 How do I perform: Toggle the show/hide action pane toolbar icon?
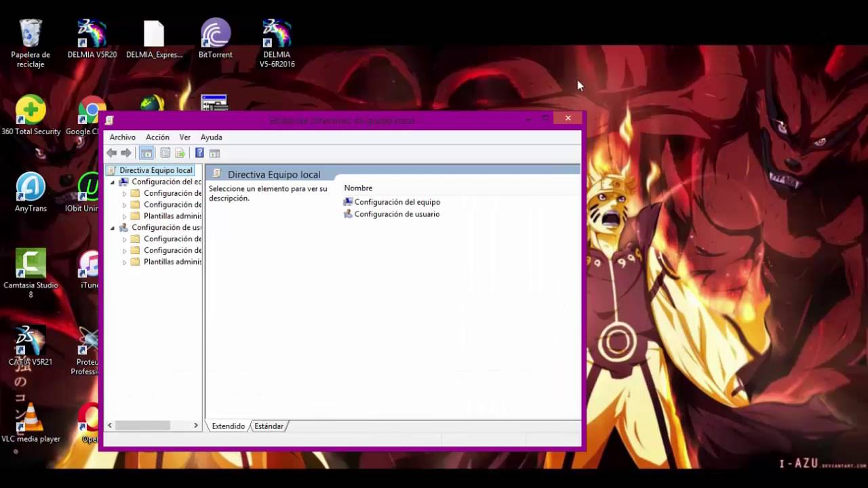click(214, 153)
